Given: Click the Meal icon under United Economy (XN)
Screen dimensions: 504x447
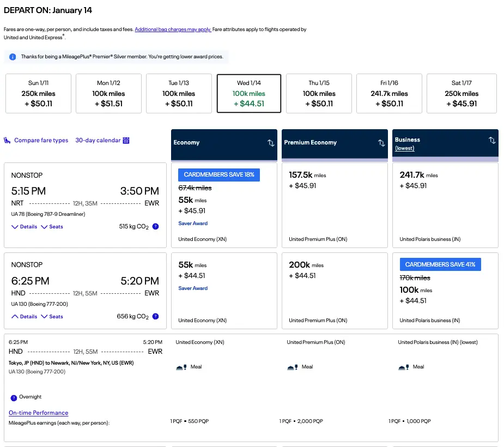Looking at the screenshot, I should [181, 367].
